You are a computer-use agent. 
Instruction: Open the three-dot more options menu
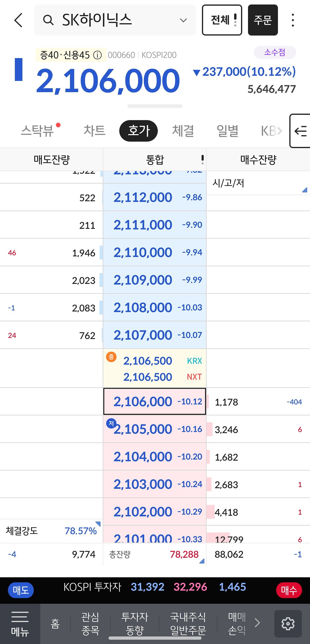pyautogui.click(x=293, y=20)
